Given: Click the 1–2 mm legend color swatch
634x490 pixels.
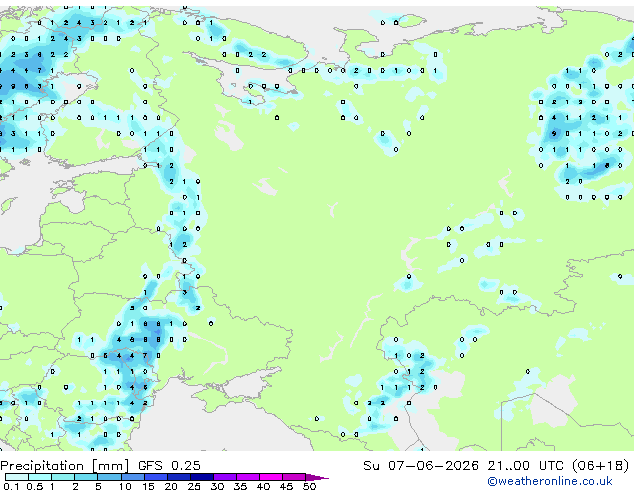Looking at the screenshot, I should click(x=63, y=477).
